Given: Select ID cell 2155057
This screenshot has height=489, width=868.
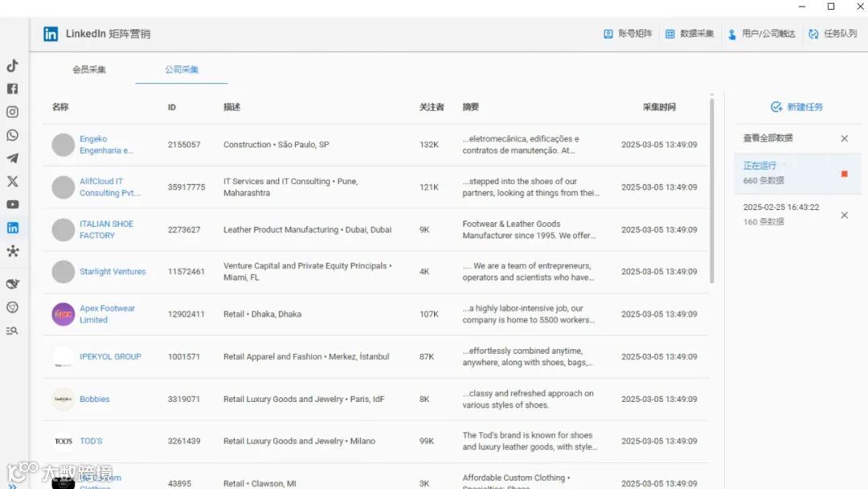Looking at the screenshot, I should click(184, 145).
